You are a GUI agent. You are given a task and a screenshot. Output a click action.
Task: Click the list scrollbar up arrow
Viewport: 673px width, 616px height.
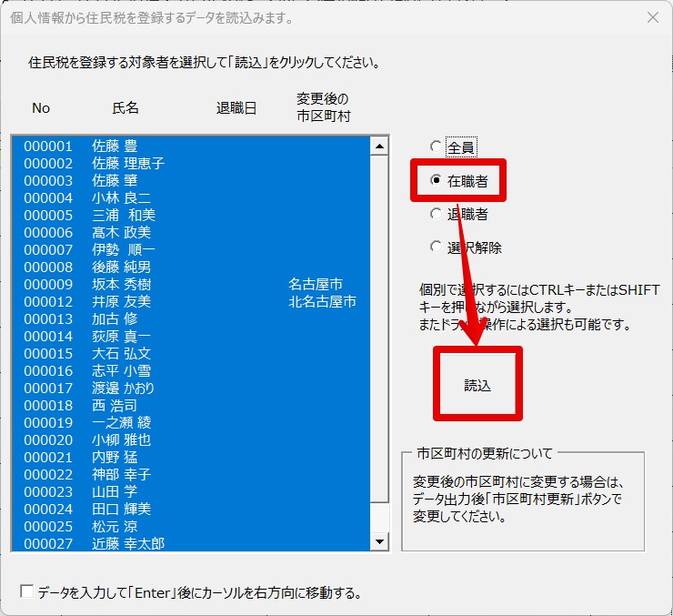coord(379,146)
